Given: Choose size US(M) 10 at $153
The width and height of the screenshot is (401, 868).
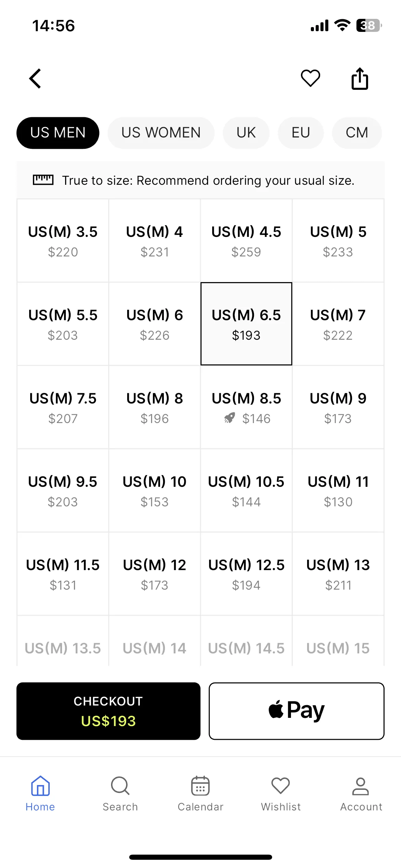Looking at the screenshot, I should coord(155,491).
